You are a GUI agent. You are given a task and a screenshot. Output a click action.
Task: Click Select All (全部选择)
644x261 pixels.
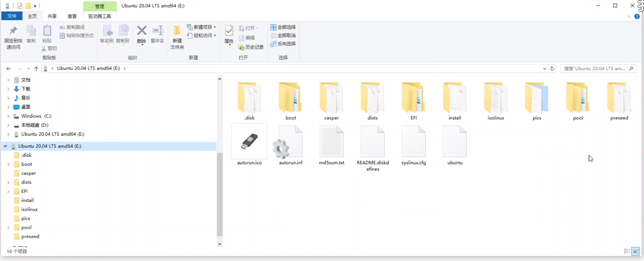[283, 27]
